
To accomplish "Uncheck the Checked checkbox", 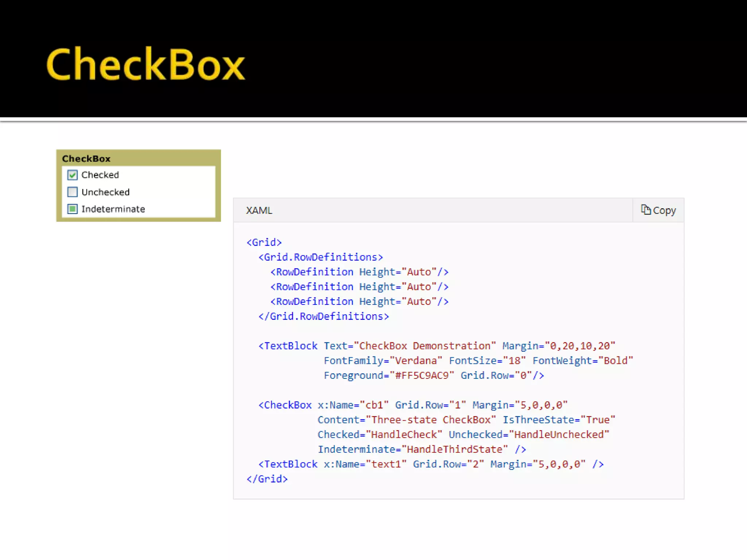I will coord(72,175).
